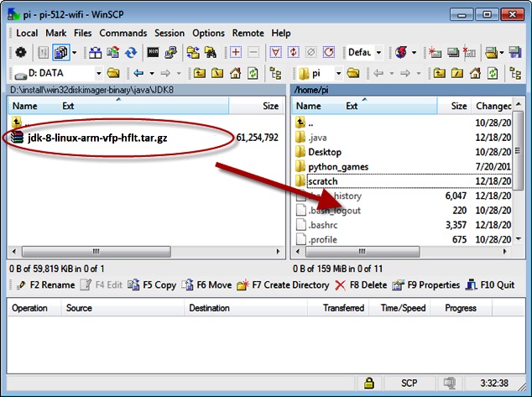The height and width of the screenshot is (397, 532).
Task: Click the blue arrows keep-up-to-date icon
Action: tap(131, 53)
